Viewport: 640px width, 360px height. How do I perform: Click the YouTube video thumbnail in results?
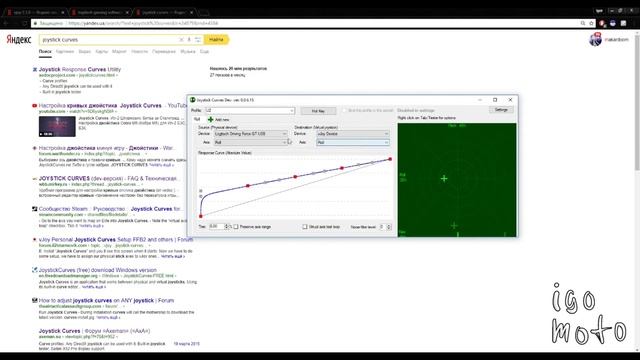57,127
